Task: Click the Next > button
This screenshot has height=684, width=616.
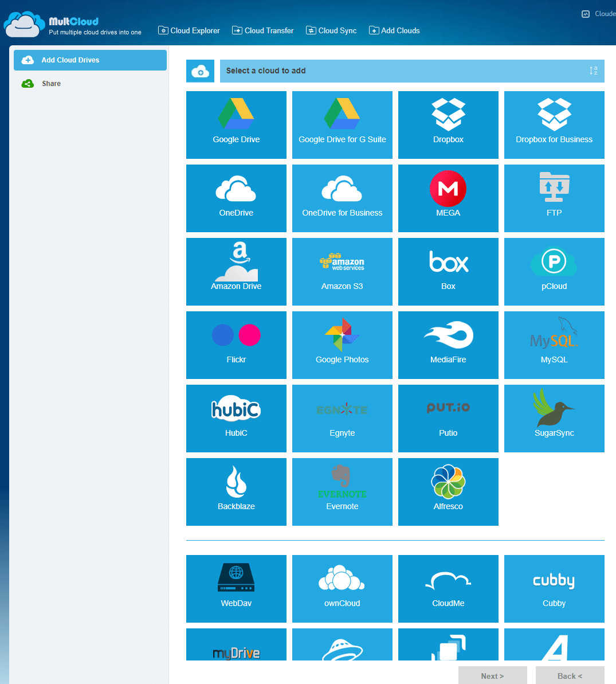Action: click(x=492, y=675)
